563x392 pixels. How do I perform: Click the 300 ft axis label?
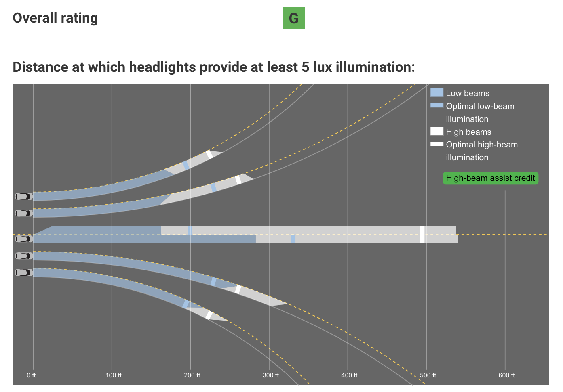[x=271, y=375]
